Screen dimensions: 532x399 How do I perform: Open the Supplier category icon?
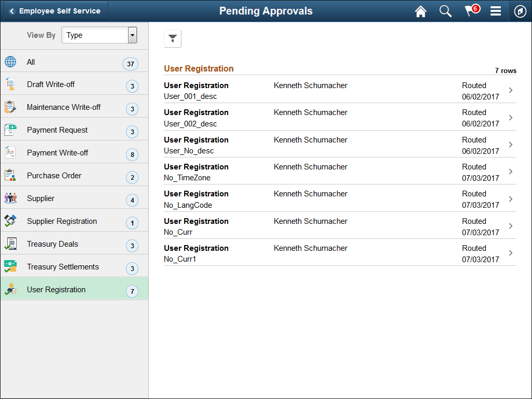tap(10, 198)
